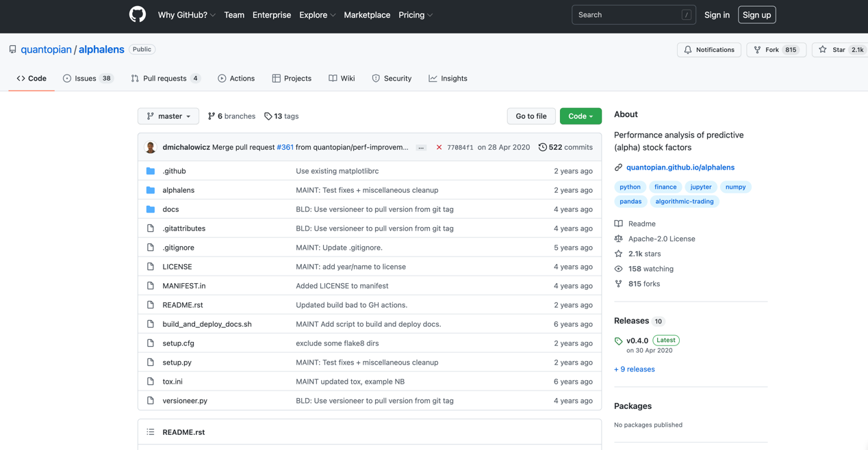Screen dimensions: 868x450
Task: Open the README.rst table of contents icon
Action: 151,432
